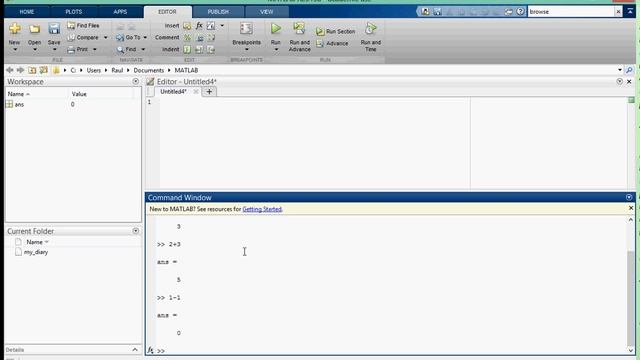Select the ans variable in Workspace
The image size is (640, 360).
coord(19,104)
